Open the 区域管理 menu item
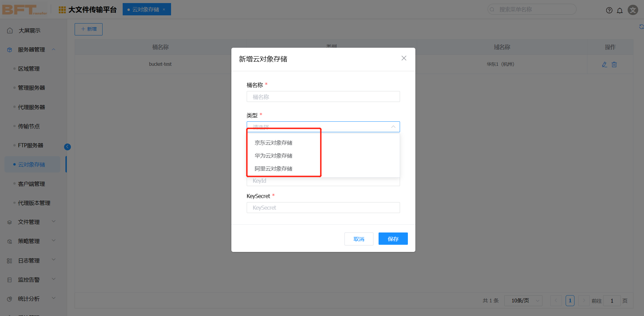The width and height of the screenshot is (644, 316). coord(29,69)
